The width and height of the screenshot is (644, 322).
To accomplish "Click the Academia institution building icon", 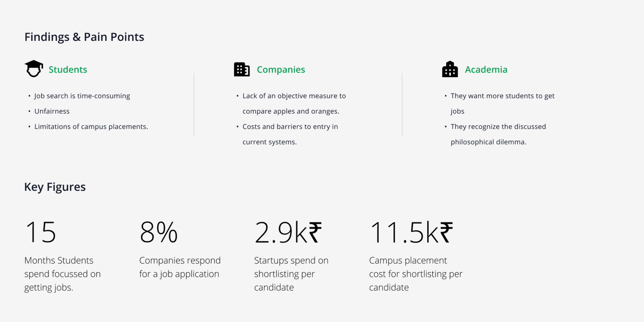I will click(450, 69).
